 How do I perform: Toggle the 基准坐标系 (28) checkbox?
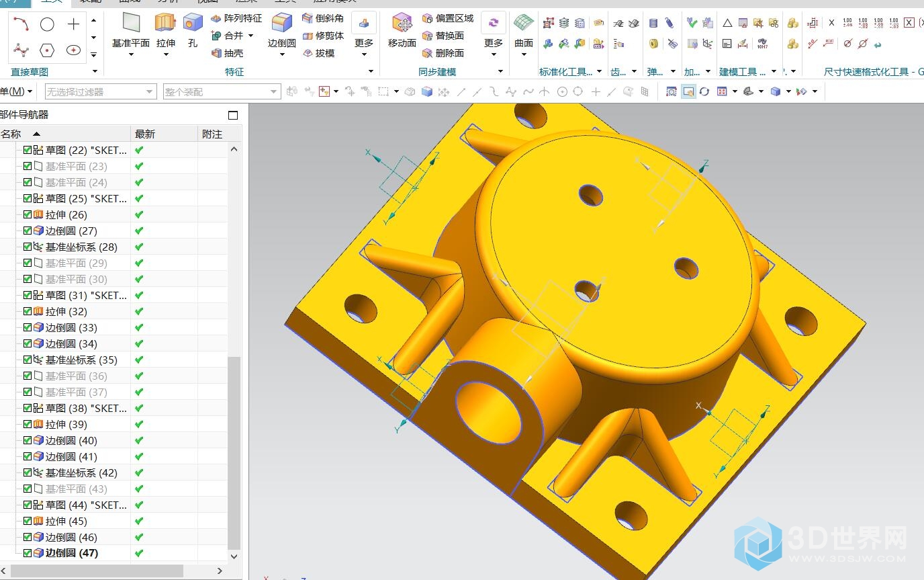(x=28, y=247)
